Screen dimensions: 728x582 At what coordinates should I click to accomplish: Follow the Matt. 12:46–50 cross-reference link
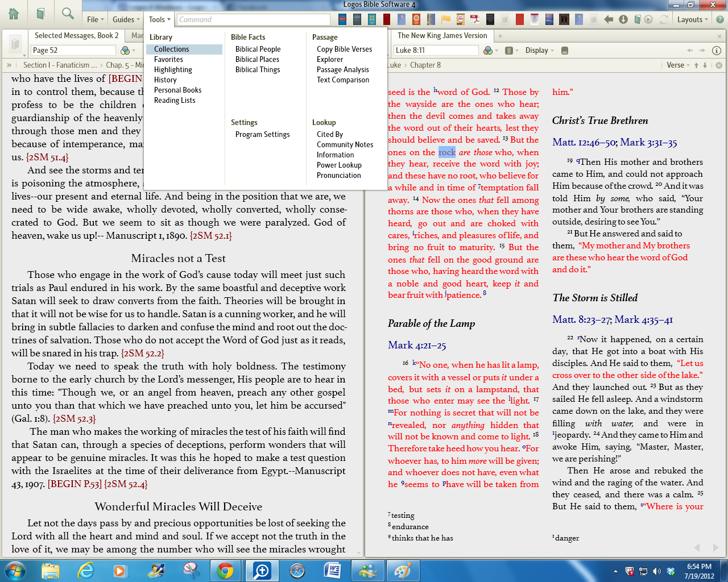(x=584, y=143)
